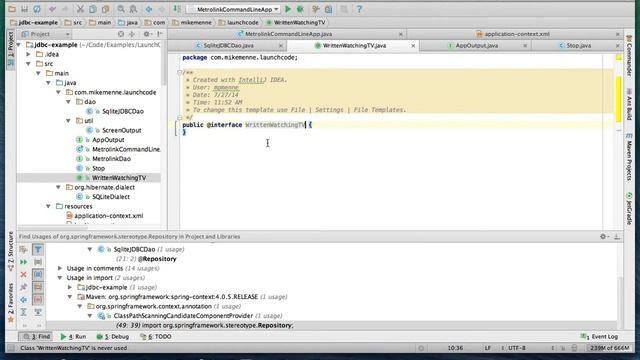Select MetrolinkDao in project tree
Viewport: 640px width, 360px height.
point(111,159)
